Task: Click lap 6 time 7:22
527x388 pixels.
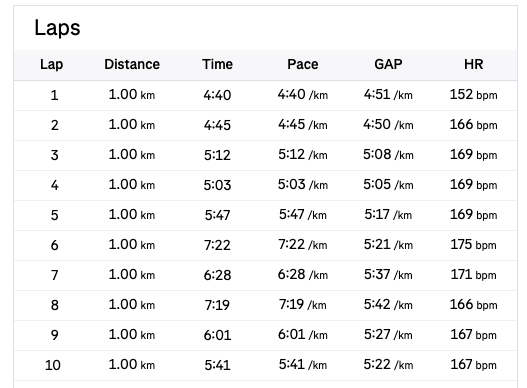Action: (x=217, y=245)
